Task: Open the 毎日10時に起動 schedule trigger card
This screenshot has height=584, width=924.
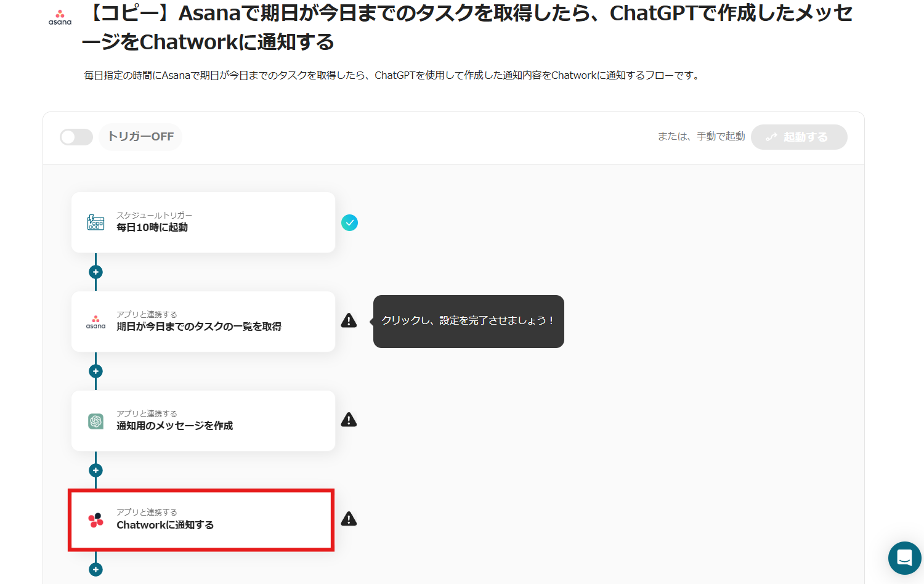Action: (x=203, y=222)
